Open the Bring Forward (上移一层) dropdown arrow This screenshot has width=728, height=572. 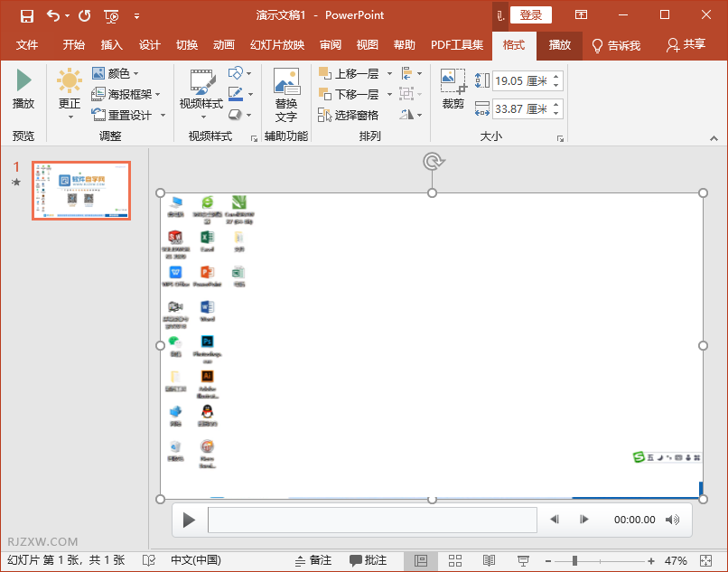click(388, 73)
